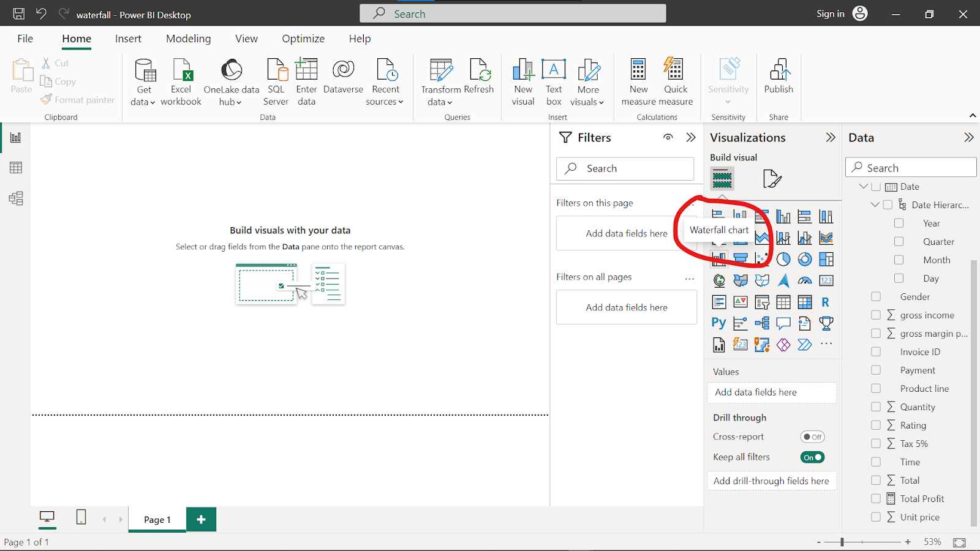Screen dimensions: 980x551
Task: Select the Clustered column chart visual
Action: (x=783, y=216)
